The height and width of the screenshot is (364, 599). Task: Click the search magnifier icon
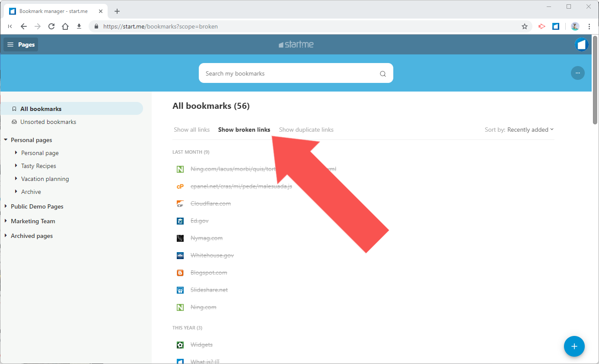(x=382, y=73)
